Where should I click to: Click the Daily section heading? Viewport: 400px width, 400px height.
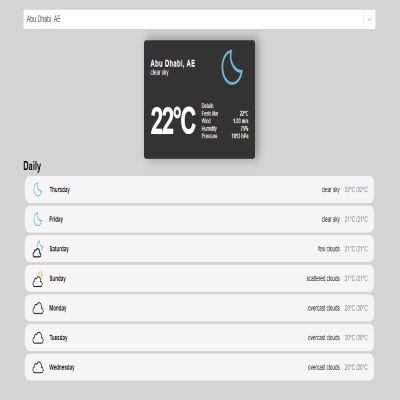[32, 166]
